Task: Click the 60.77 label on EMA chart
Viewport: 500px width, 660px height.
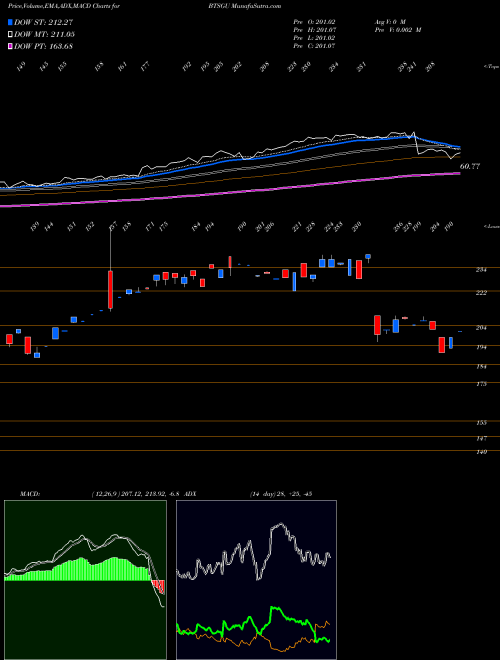Action: 470,167
